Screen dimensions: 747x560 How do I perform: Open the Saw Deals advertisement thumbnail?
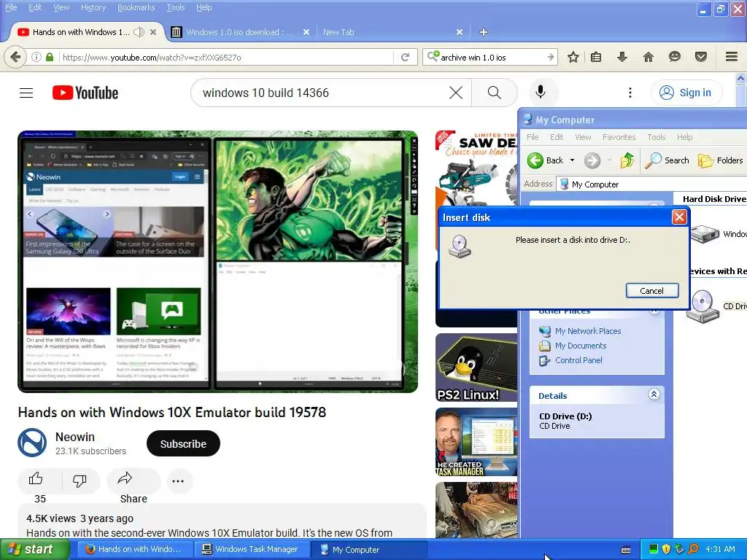coord(476,168)
